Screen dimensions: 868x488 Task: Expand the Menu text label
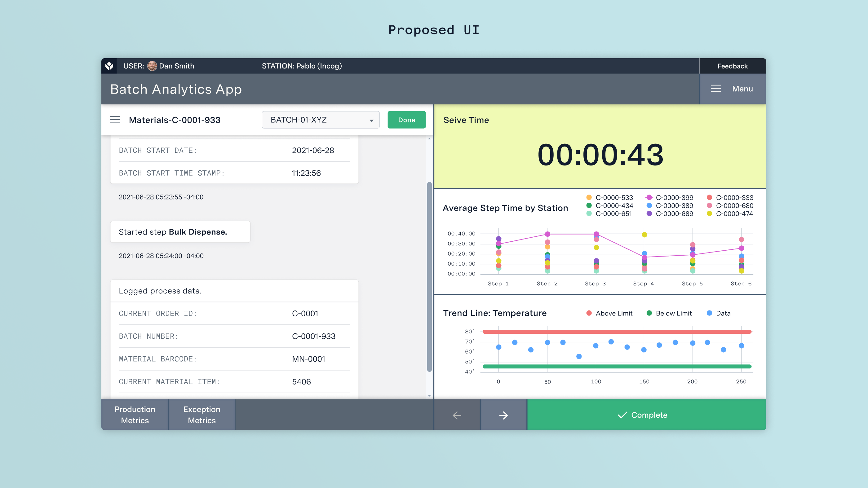tap(742, 89)
